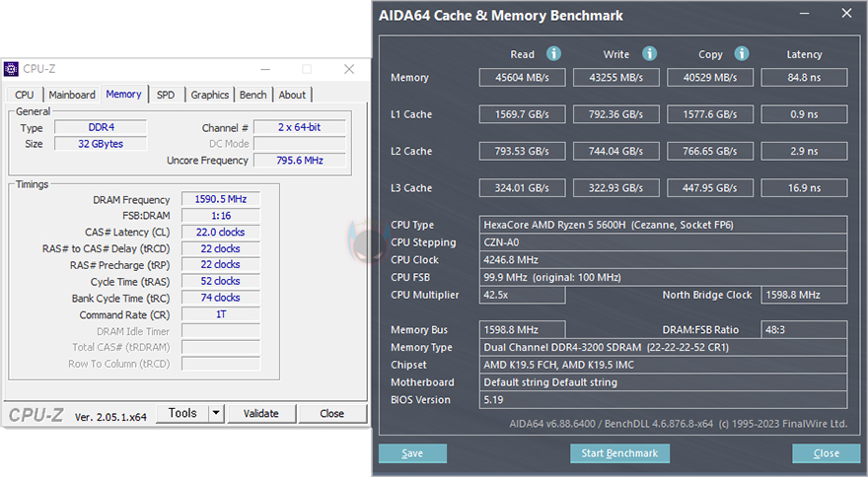This screenshot has width=868, height=477.
Task: Click the Bank Cycle Time value 74 clocks
Action: (x=221, y=298)
